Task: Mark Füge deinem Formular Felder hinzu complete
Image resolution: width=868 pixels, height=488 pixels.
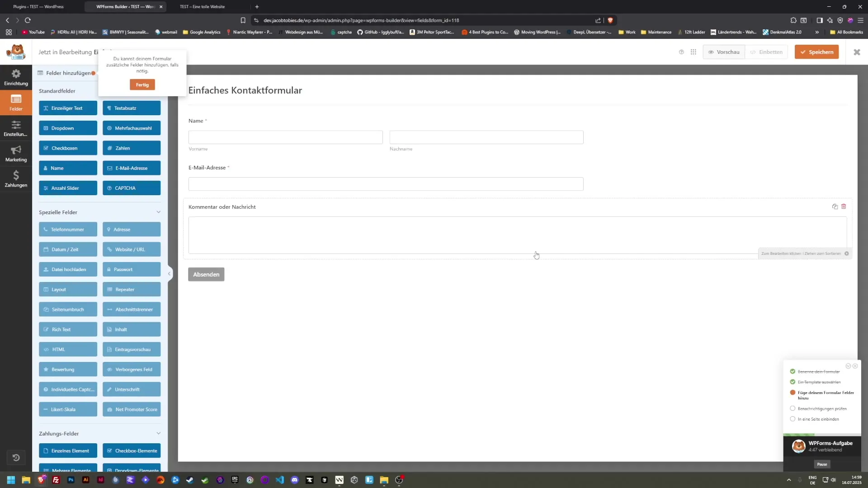Action: (793, 392)
